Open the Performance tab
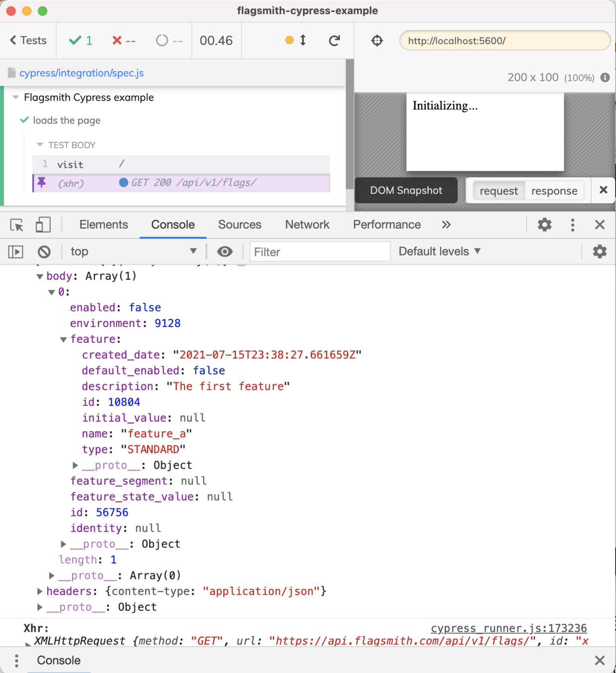 click(x=387, y=225)
